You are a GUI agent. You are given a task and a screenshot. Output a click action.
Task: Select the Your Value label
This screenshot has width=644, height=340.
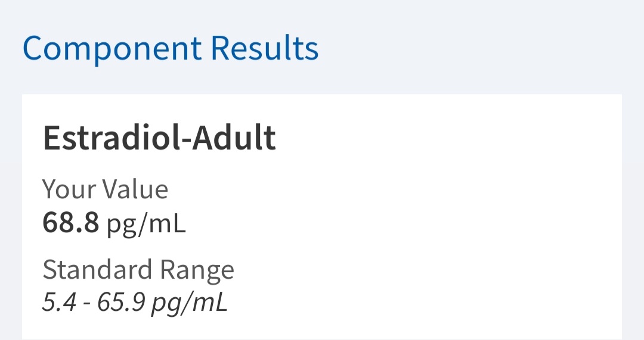pyautogui.click(x=105, y=189)
